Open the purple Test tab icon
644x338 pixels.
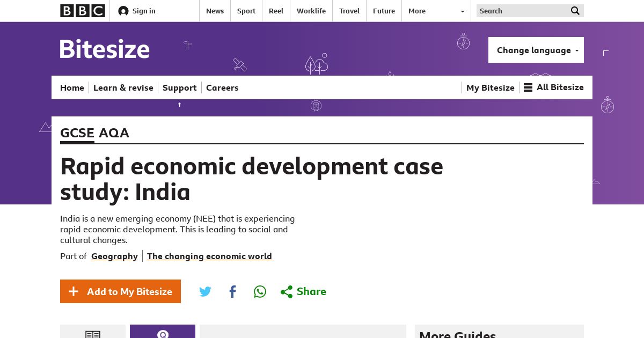pos(163,334)
